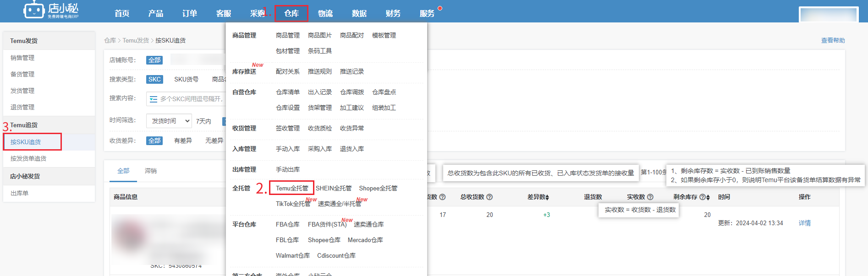868x276 pixels.
Task: Open 配对关系 under 库存推送
Action: [288, 71]
